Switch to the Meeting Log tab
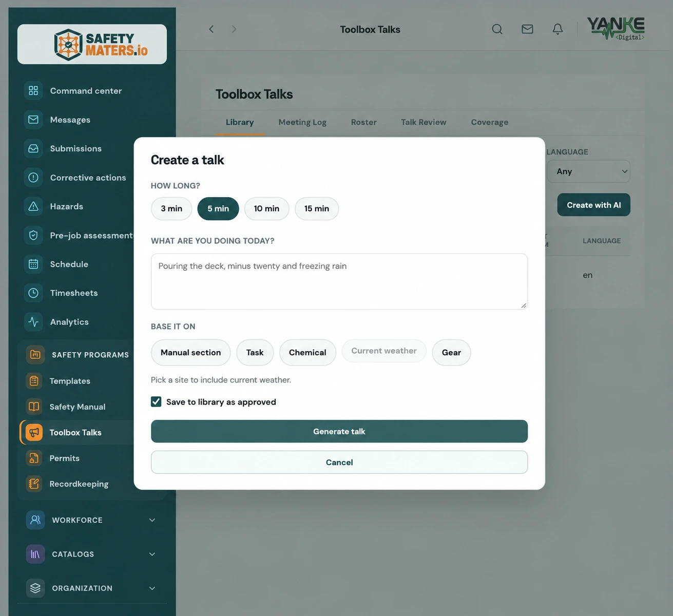The width and height of the screenshot is (673, 616). click(x=302, y=122)
